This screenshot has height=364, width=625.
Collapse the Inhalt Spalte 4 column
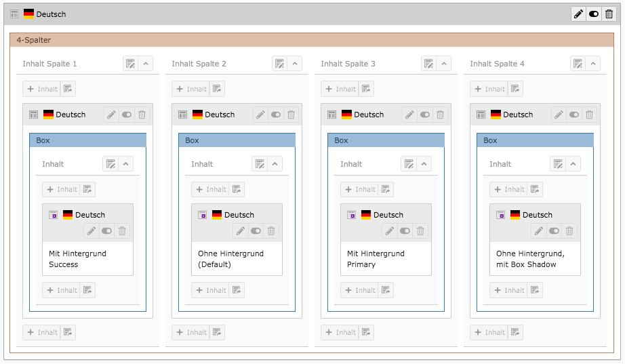pos(592,64)
